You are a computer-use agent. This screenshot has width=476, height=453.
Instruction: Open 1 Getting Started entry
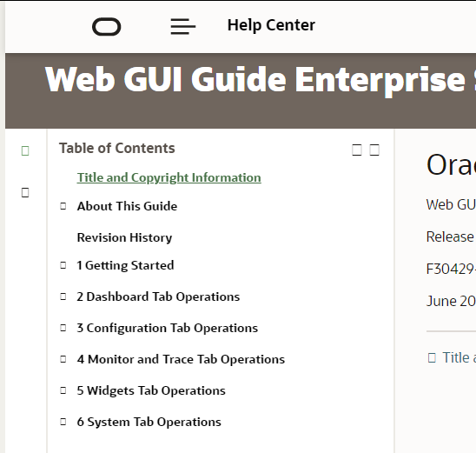point(125,265)
